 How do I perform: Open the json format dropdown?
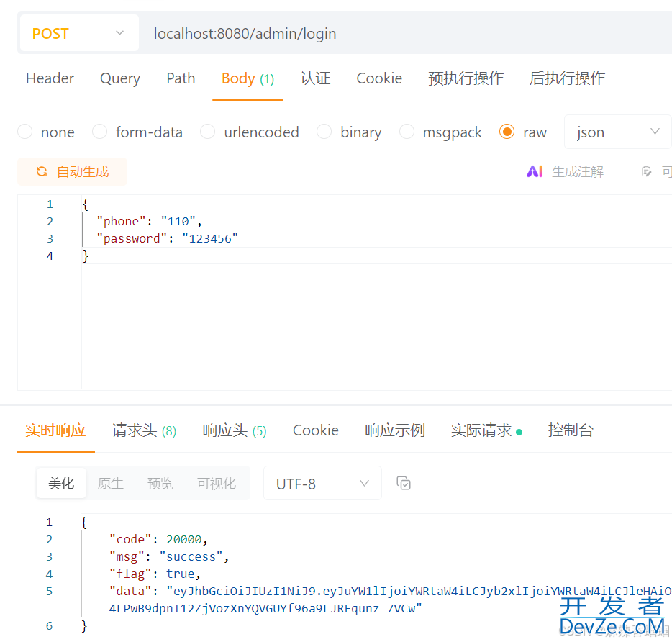pyautogui.click(x=617, y=132)
